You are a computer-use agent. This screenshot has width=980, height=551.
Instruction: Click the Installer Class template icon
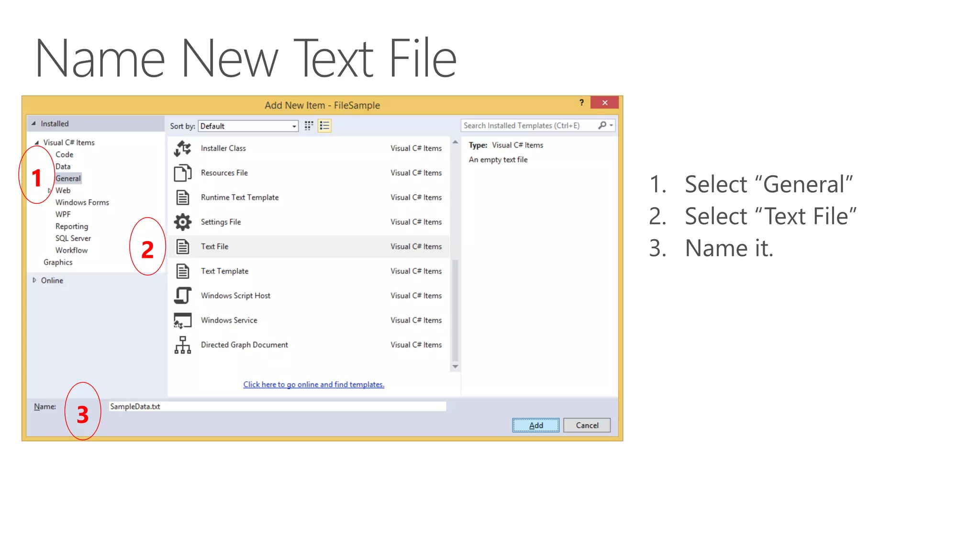[x=182, y=148]
